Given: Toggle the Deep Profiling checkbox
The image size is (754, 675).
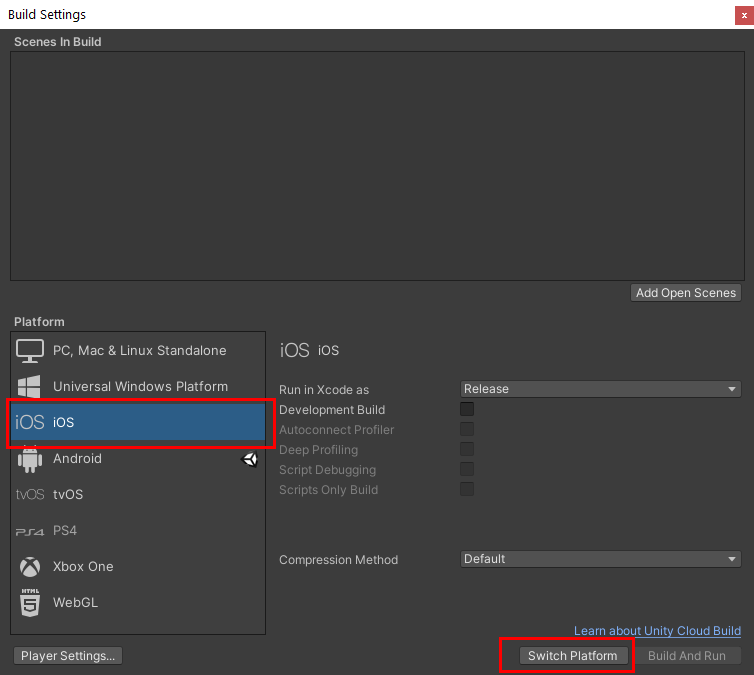Looking at the screenshot, I should click(467, 449).
